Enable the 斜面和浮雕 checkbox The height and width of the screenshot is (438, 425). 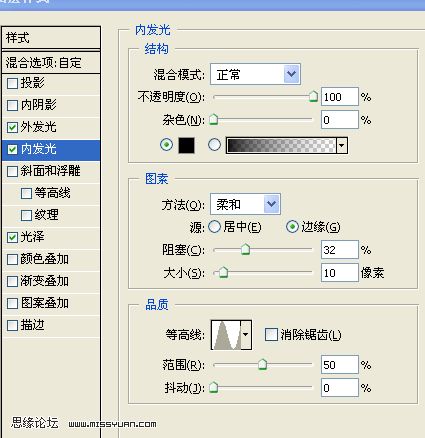(12, 171)
